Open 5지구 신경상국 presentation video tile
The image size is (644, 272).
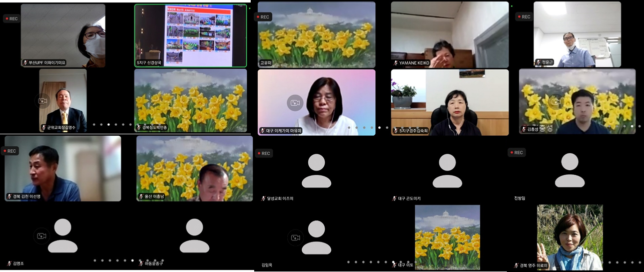click(x=191, y=36)
